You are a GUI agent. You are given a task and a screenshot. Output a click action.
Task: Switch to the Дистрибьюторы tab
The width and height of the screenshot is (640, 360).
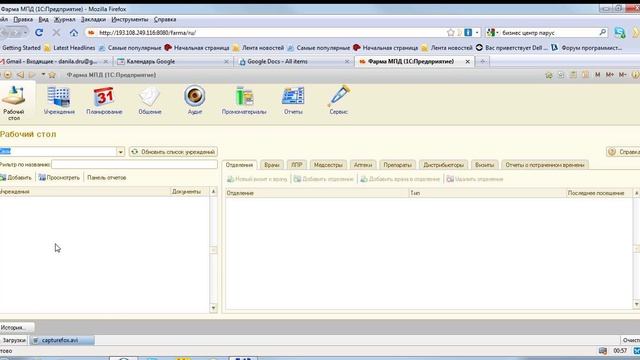[x=443, y=165]
